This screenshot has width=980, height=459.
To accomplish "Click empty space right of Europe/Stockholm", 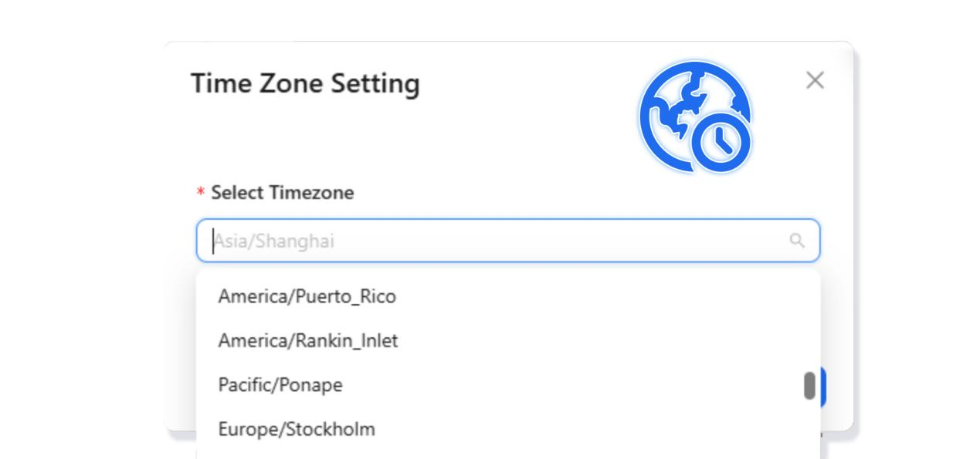I will point(579,429).
